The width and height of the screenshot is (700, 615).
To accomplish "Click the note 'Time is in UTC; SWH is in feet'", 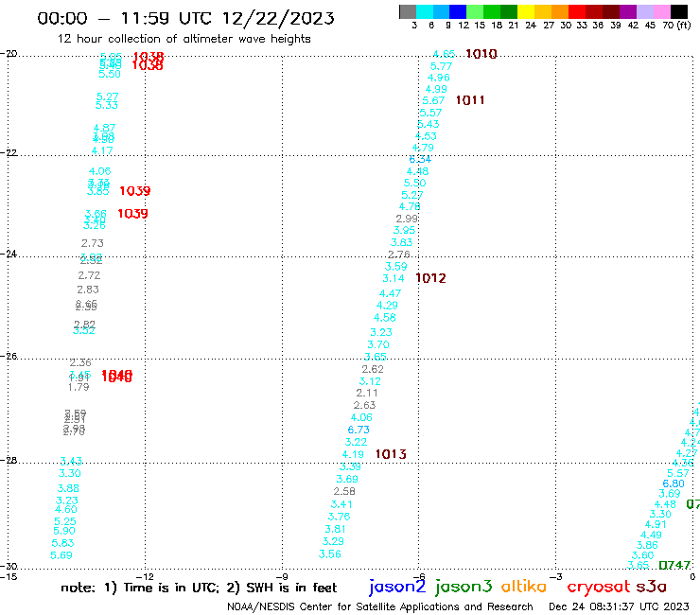I will (x=199, y=588).
